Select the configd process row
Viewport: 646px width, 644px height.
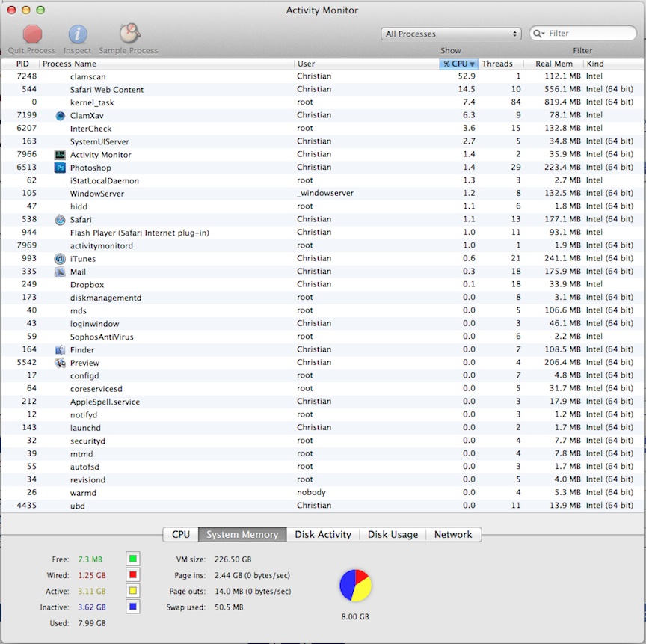(x=322, y=375)
